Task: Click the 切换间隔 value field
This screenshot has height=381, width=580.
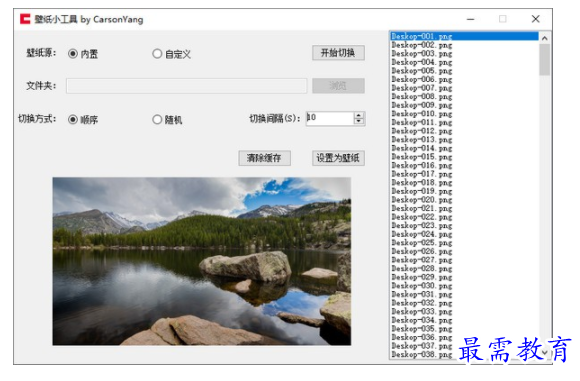Action: tap(330, 118)
